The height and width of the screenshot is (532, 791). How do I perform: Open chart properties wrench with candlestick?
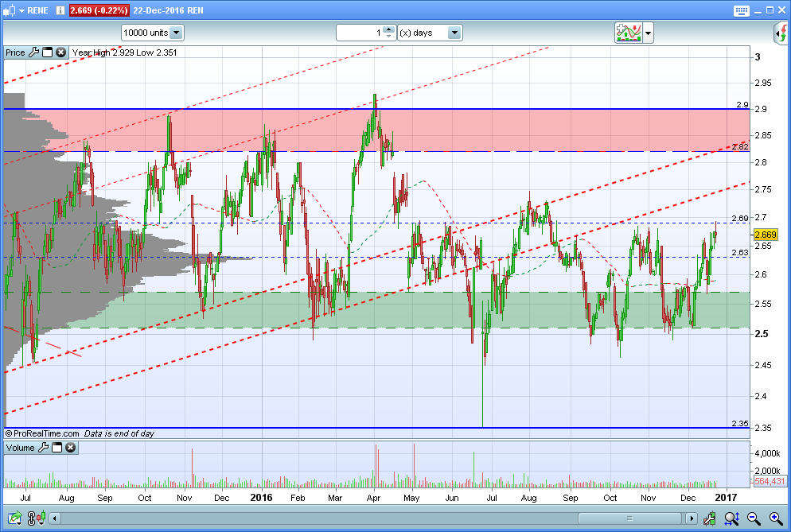click(x=710, y=519)
